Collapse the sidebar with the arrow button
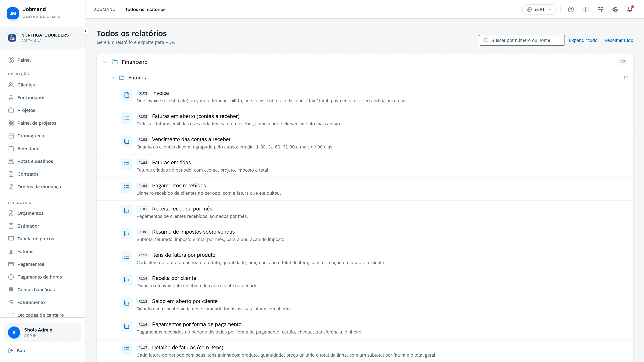The image size is (644, 362). point(86,31)
